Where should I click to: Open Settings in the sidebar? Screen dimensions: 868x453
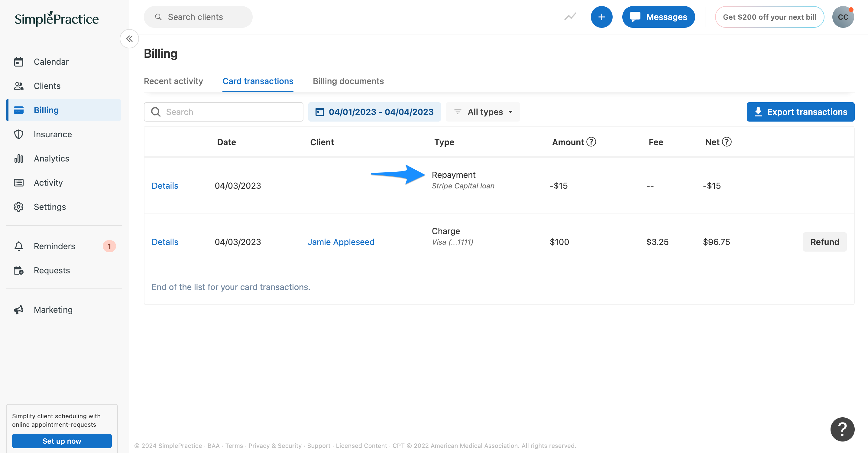click(63, 207)
